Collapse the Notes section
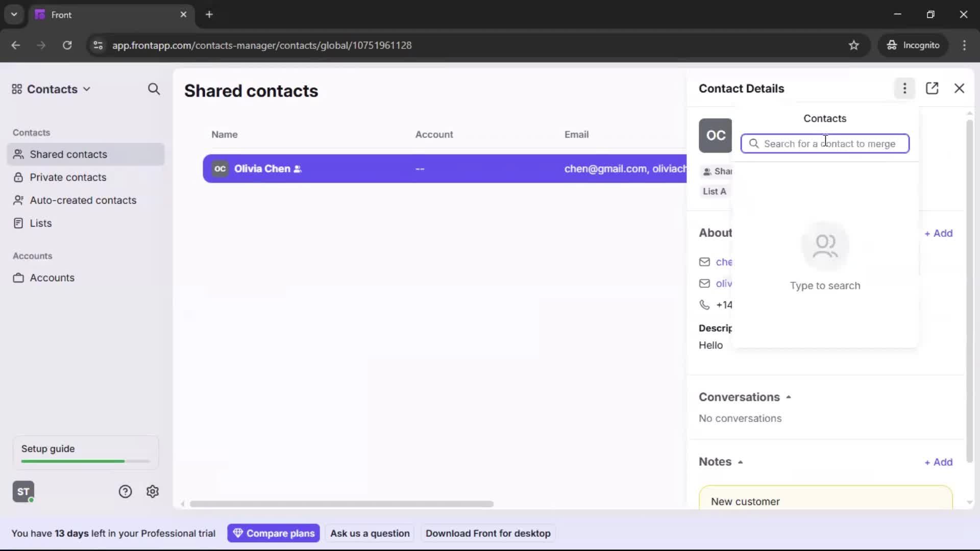 click(741, 462)
